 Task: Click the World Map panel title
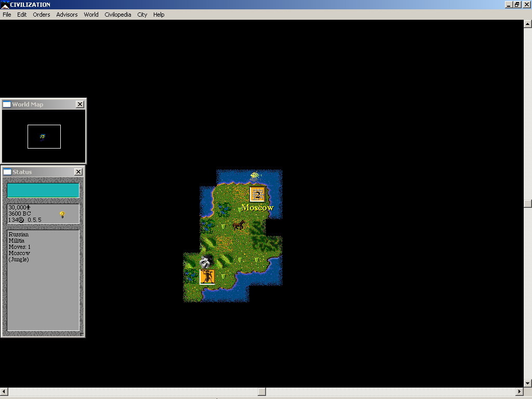click(x=28, y=104)
